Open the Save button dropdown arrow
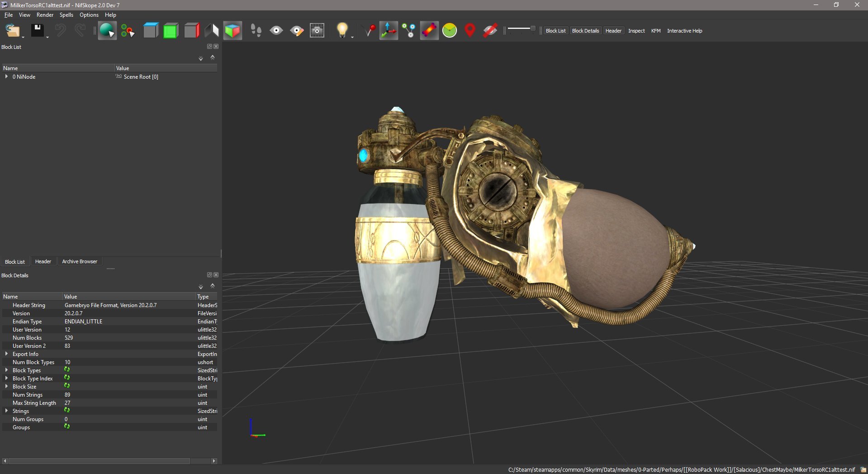This screenshot has height=474, width=868. coord(47,37)
